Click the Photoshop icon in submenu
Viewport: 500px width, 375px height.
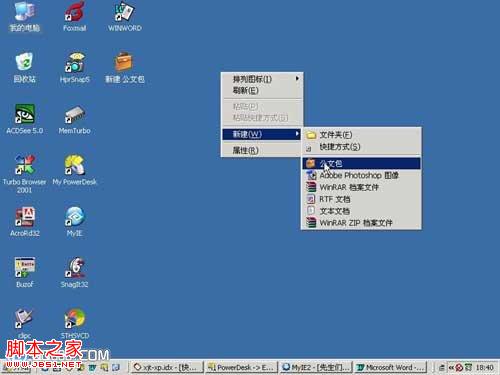coord(311,175)
